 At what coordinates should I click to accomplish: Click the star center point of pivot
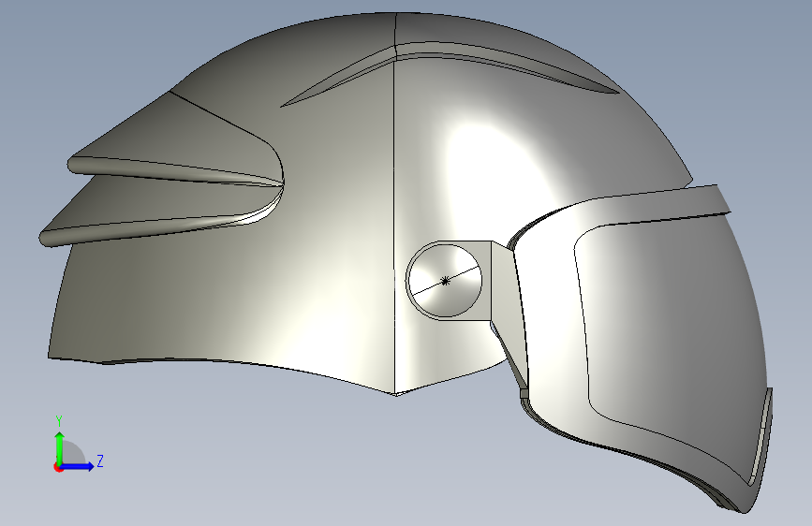coord(445,281)
